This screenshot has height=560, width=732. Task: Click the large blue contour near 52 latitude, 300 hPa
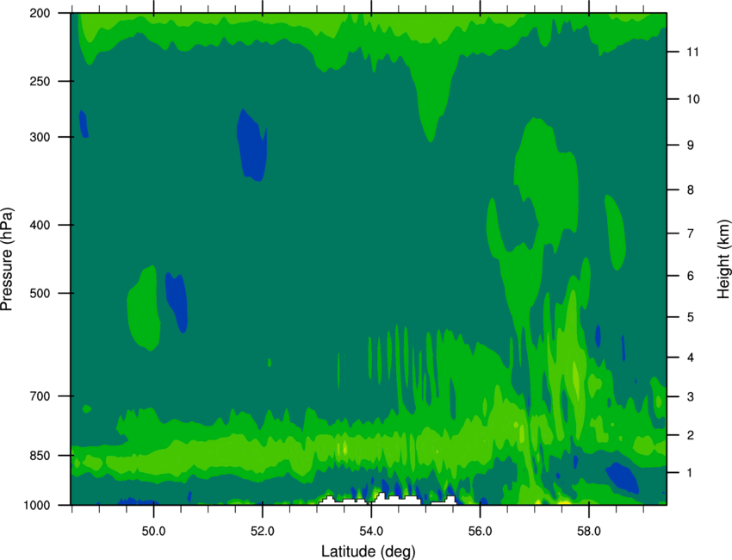click(x=251, y=146)
